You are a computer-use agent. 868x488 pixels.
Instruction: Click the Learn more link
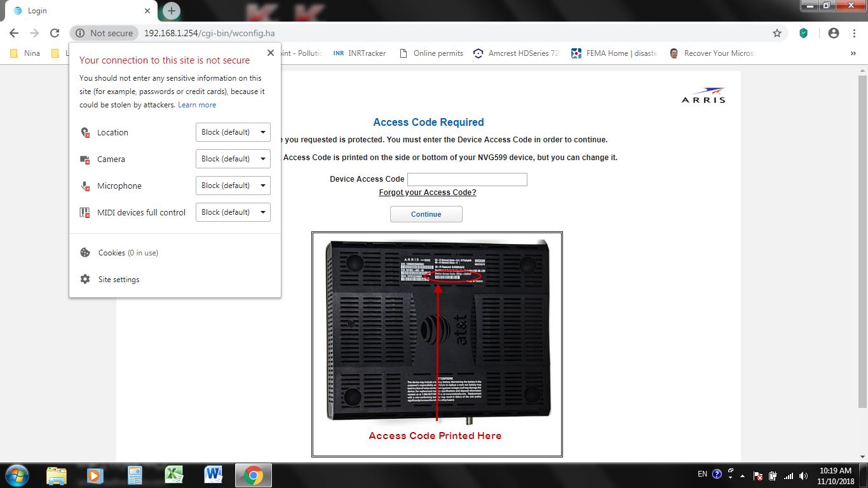(197, 105)
